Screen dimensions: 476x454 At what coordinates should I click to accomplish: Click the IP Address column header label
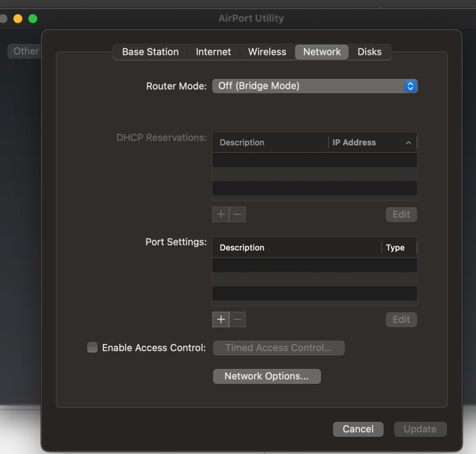(x=354, y=142)
